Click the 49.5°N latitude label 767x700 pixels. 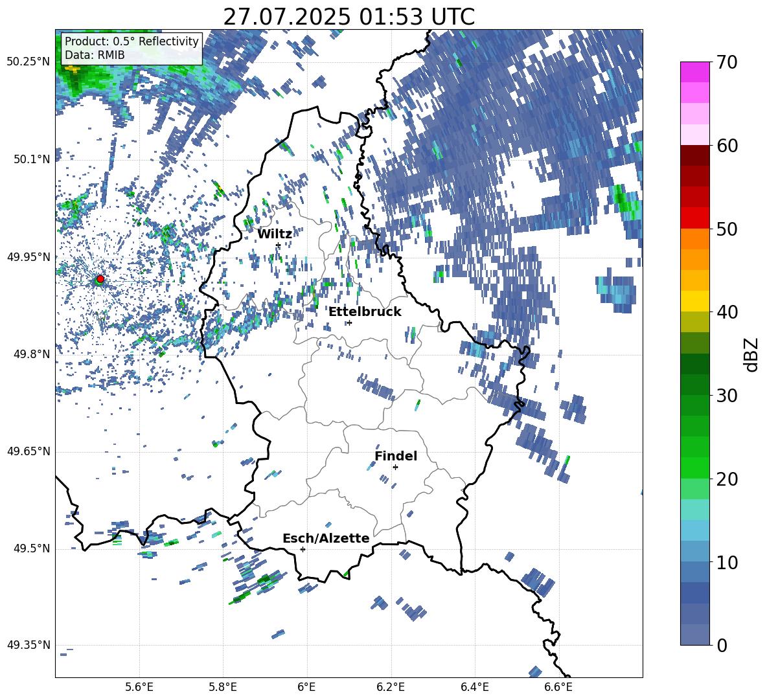click(x=31, y=548)
